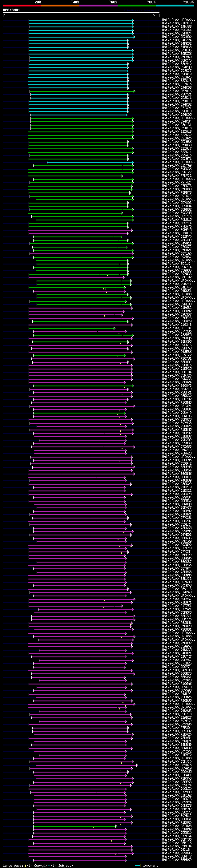Open hit UniRef100_B9SJX4

[177, 30]
